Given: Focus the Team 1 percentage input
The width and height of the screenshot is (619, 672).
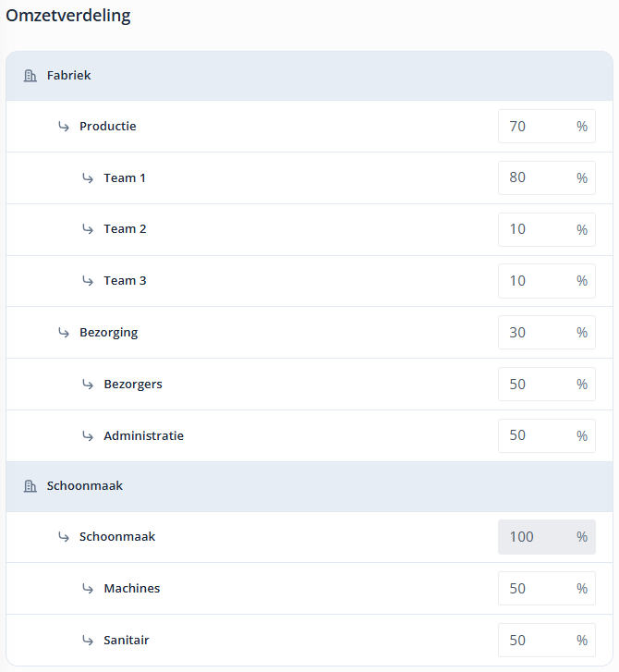Looking at the screenshot, I should [x=536, y=177].
